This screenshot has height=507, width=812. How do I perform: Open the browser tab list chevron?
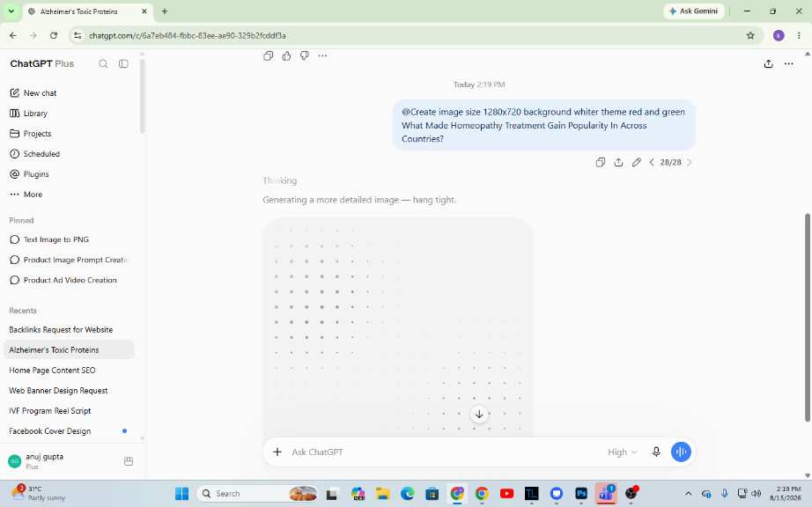[x=11, y=11]
